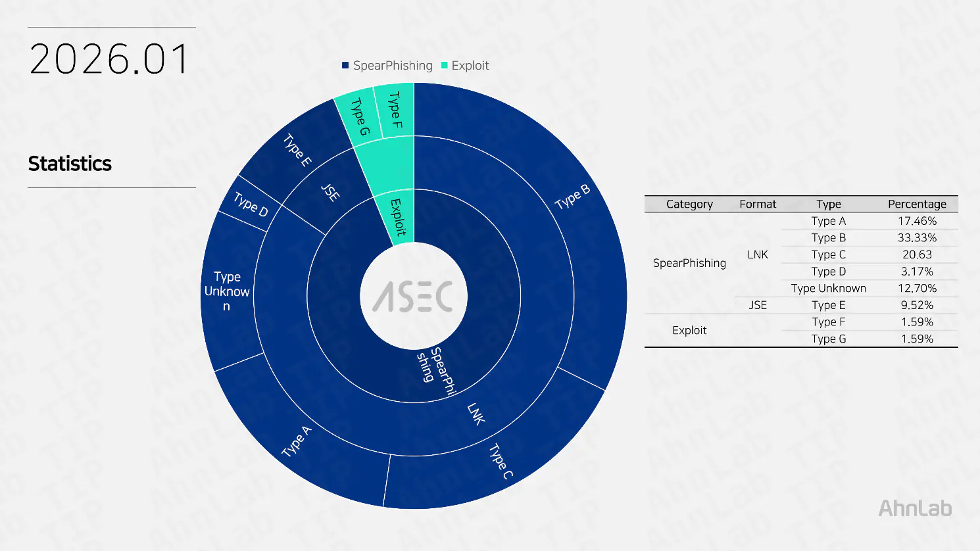This screenshot has width=980, height=551.
Task: Select the Type C chart segment
Action: (x=501, y=460)
